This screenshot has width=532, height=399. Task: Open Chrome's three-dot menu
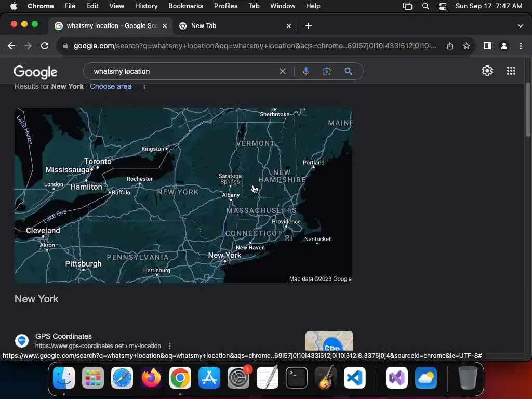[x=521, y=46]
